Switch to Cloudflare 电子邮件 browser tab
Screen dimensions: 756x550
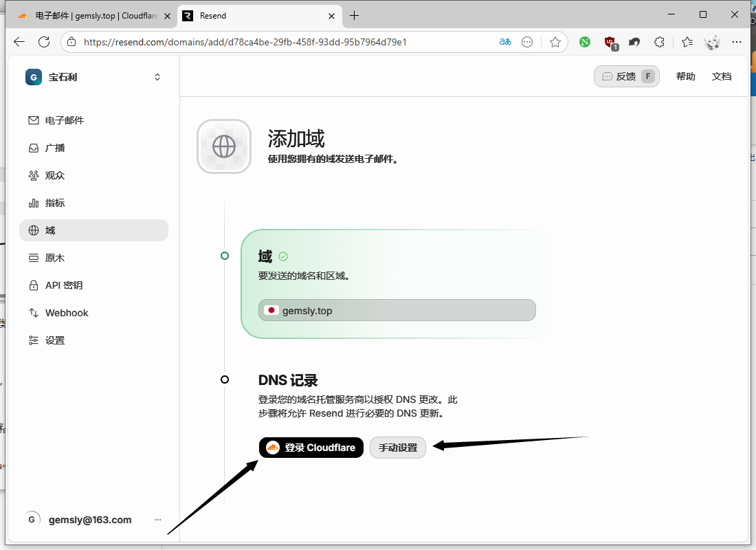[x=89, y=15]
